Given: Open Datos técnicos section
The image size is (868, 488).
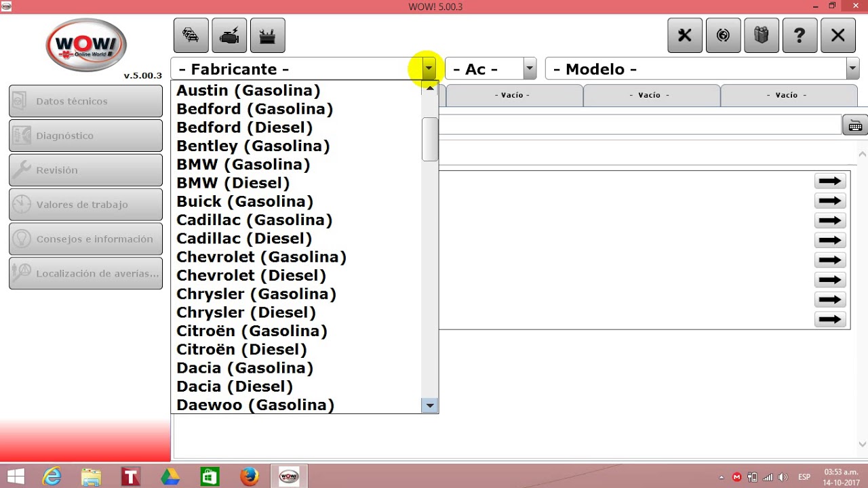Looking at the screenshot, I should 85,101.
